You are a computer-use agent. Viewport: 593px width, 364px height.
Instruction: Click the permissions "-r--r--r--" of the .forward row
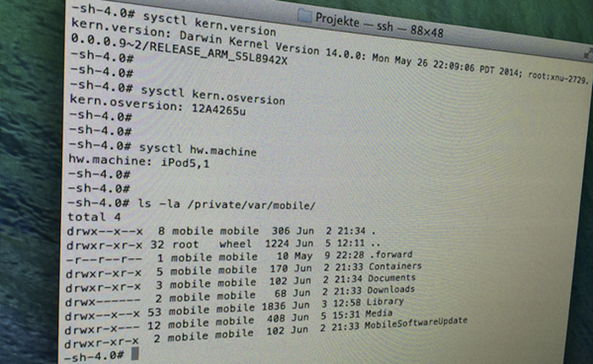tap(104, 259)
